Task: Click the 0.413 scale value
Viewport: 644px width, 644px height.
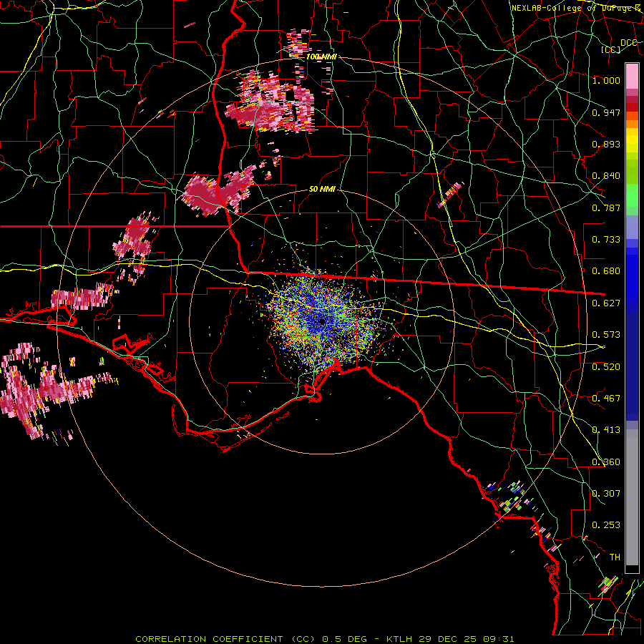Action: point(606,430)
